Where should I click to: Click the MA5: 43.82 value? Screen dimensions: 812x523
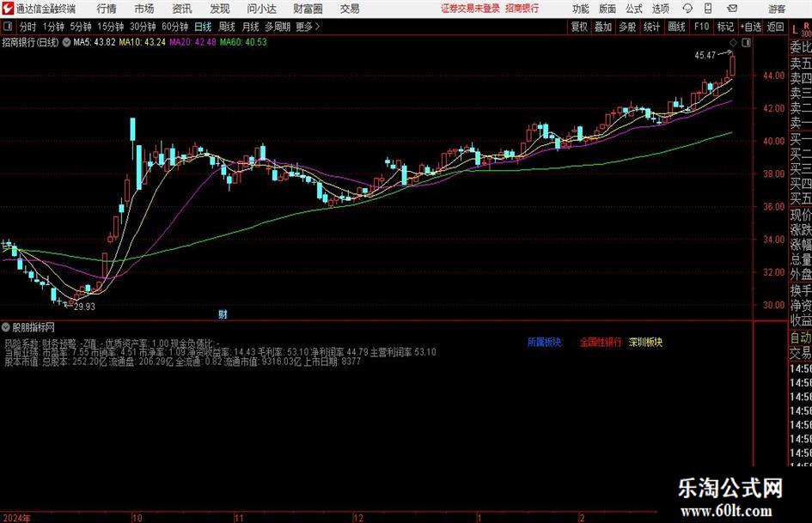95,42
